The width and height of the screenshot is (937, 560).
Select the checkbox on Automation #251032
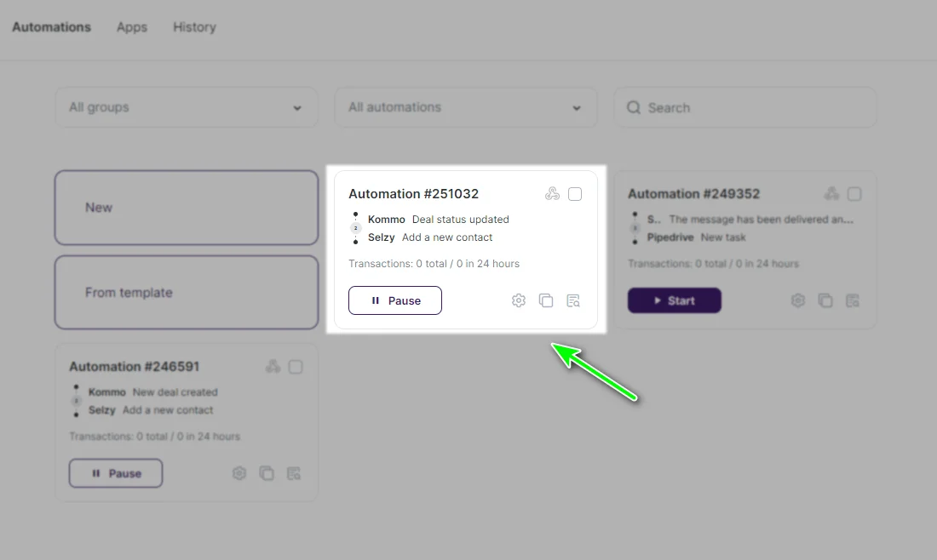(x=575, y=193)
